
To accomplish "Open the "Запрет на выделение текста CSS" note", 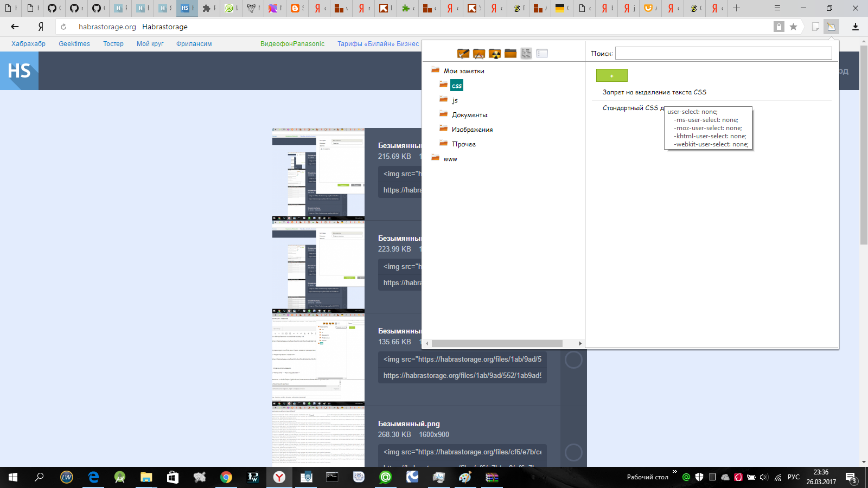I will (654, 92).
